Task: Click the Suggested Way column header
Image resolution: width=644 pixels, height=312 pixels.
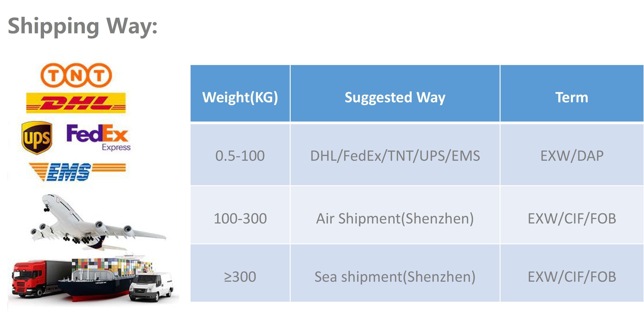Action: pos(395,97)
